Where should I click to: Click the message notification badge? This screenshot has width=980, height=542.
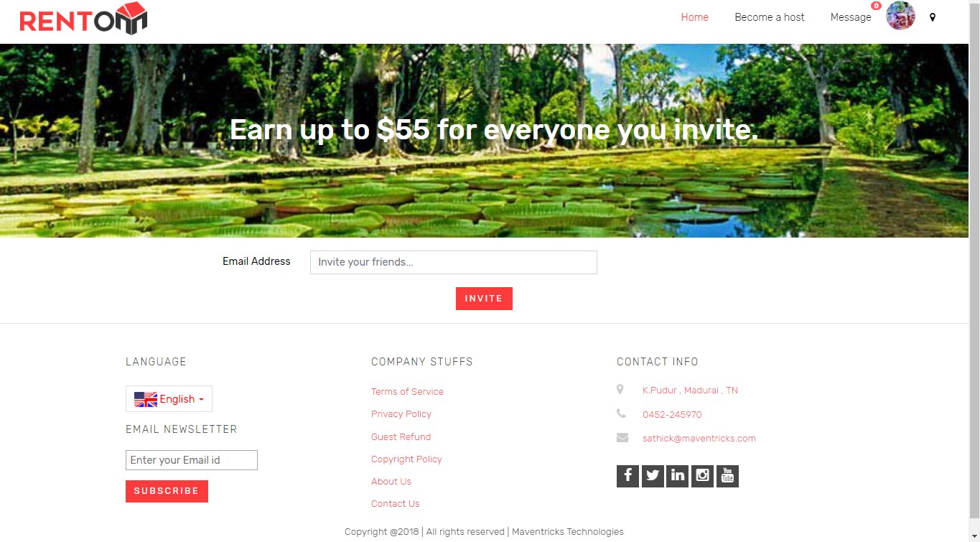(x=876, y=6)
